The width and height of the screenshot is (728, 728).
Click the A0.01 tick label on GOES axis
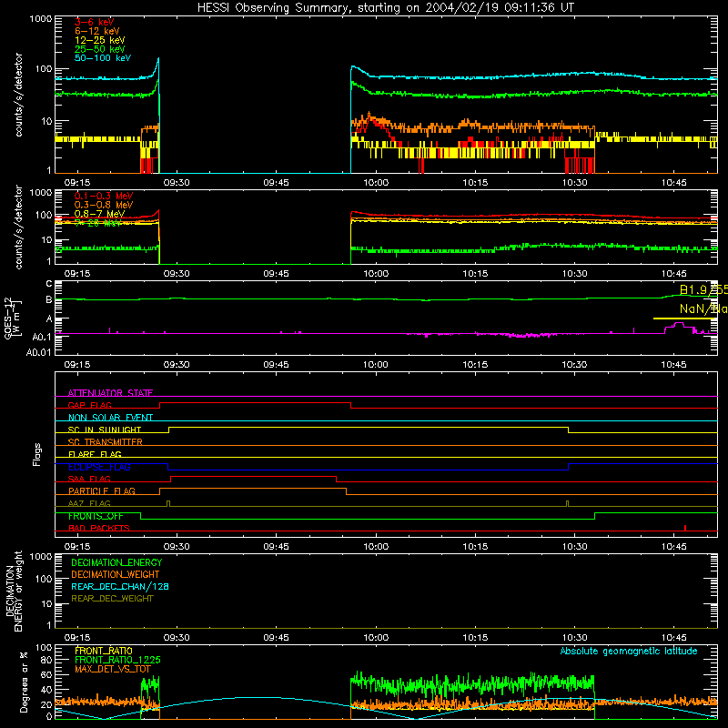[38, 352]
